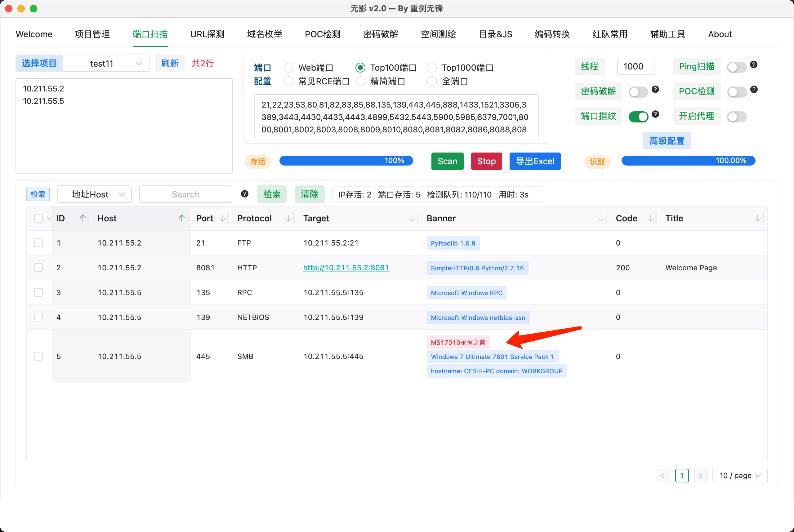Sort table by Port column arrow
Image resolution: width=794 pixels, height=532 pixels.
click(x=223, y=218)
